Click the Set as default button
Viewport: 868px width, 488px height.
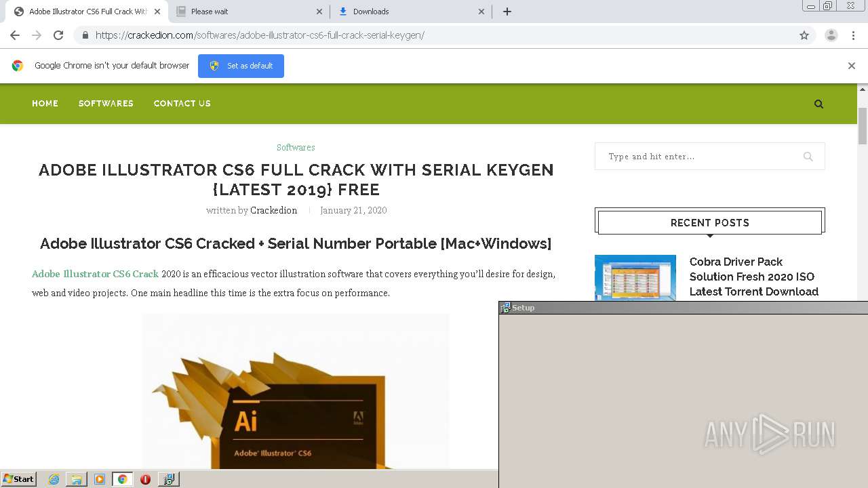(241, 66)
